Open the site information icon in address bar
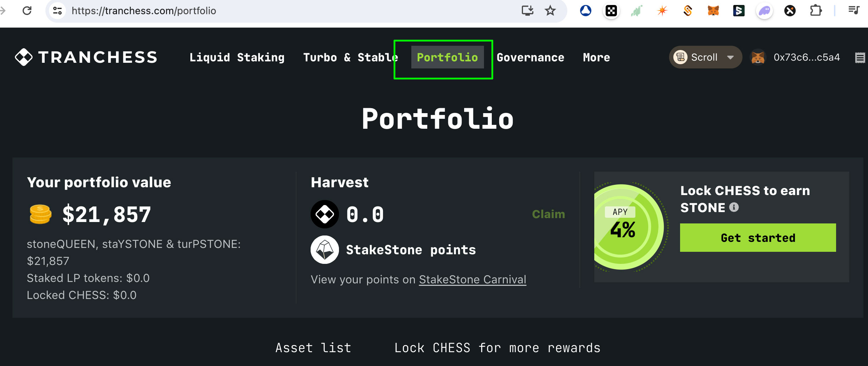This screenshot has height=366, width=868. coord(57,11)
